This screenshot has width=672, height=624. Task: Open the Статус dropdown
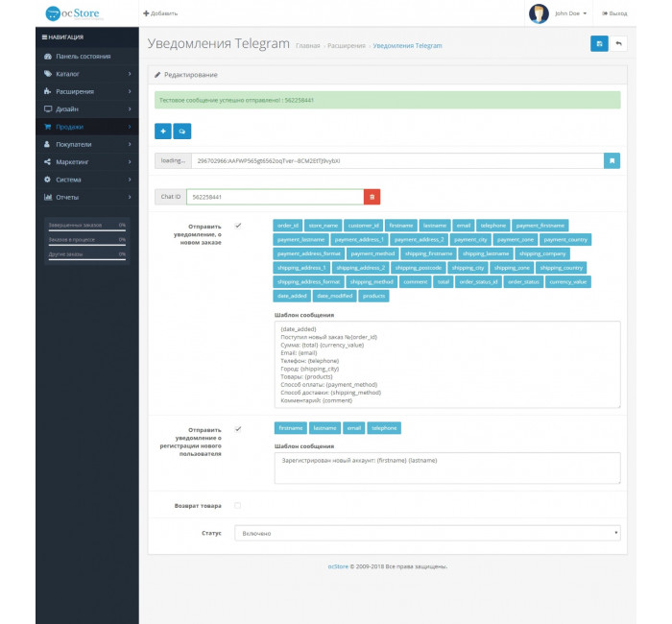coord(427,533)
